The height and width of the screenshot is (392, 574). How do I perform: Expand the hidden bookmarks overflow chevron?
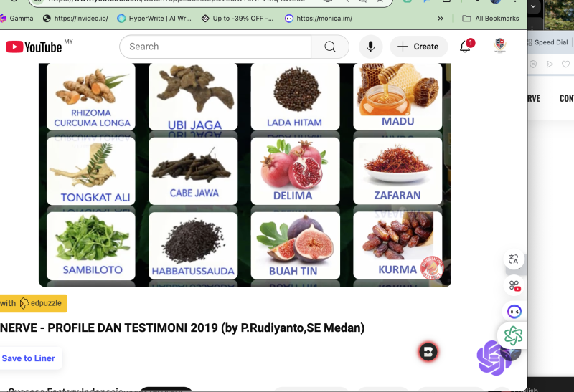(x=441, y=18)
